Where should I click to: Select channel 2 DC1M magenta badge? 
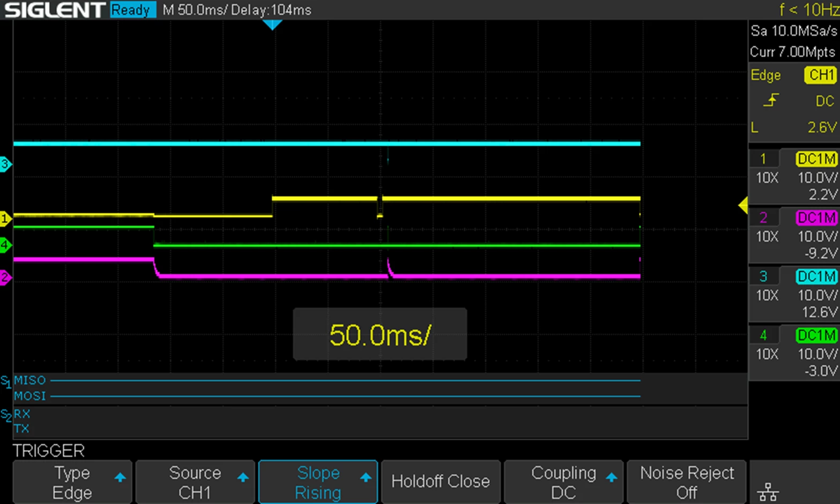tap(816, 218)
